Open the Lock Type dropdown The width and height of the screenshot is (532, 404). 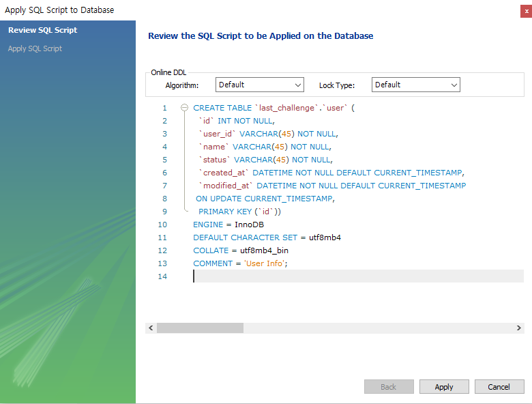pos(415,85)
